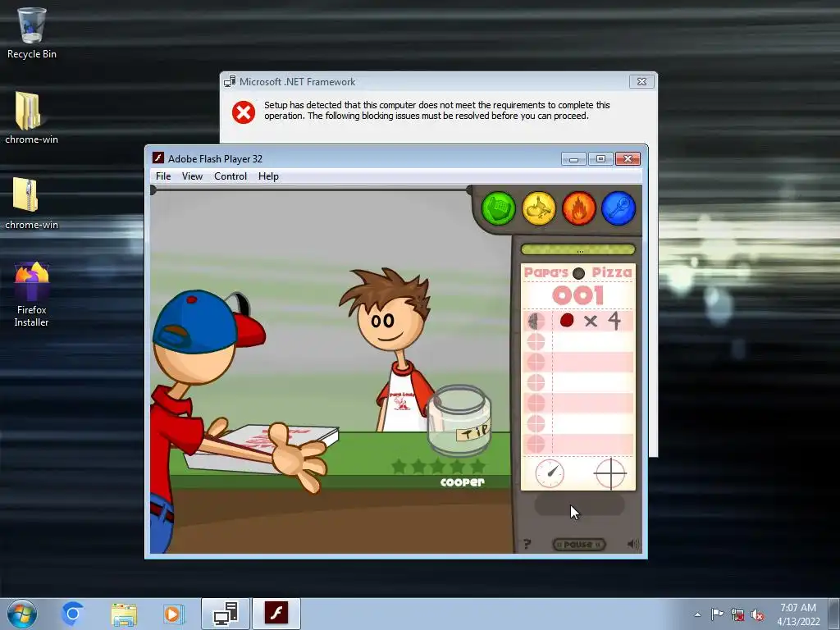The image size is (840, 630).
Task: Open the Windows Start menu orb
Action: (22, 614)
